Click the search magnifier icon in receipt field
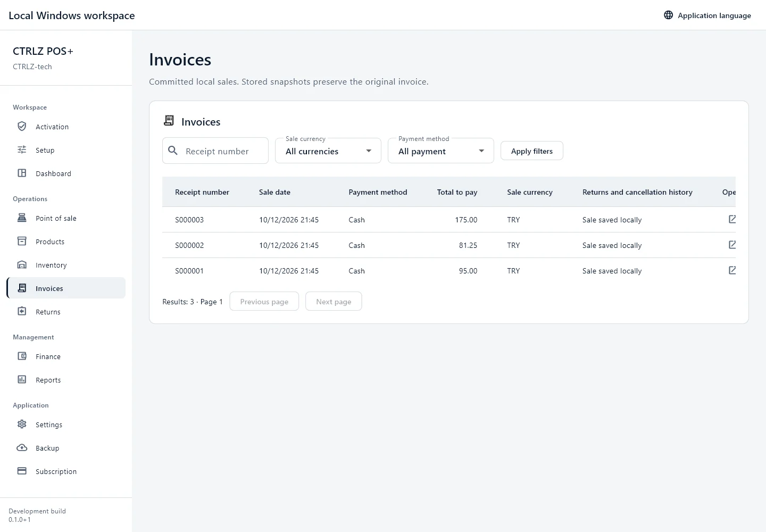 click(x=173, y=151)
